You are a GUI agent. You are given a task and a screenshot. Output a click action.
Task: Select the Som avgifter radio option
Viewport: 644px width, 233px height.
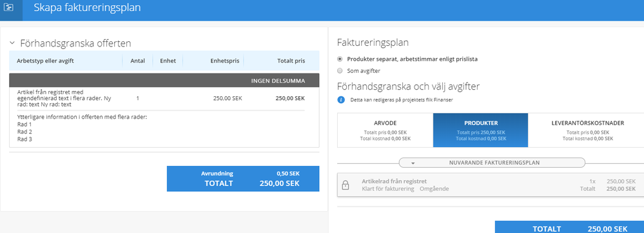coord(340,71)
